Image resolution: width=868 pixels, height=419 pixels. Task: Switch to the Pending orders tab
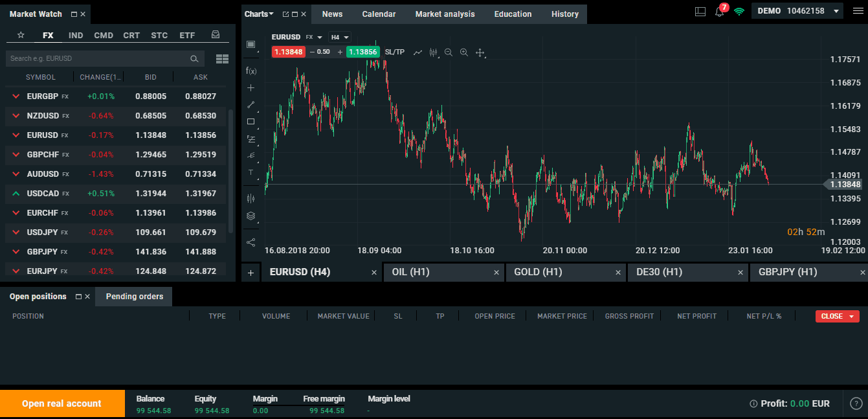134,297
